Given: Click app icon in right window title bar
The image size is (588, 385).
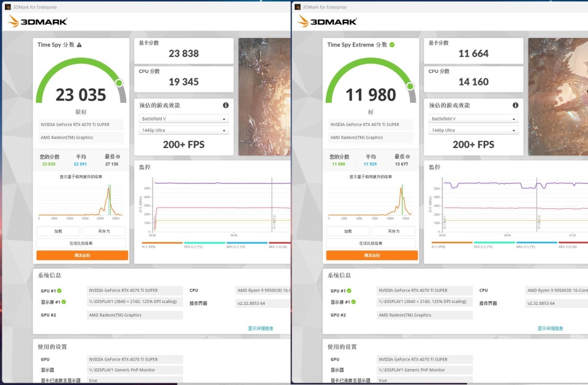Looking at the screenshot, I should tap(298, 7).
